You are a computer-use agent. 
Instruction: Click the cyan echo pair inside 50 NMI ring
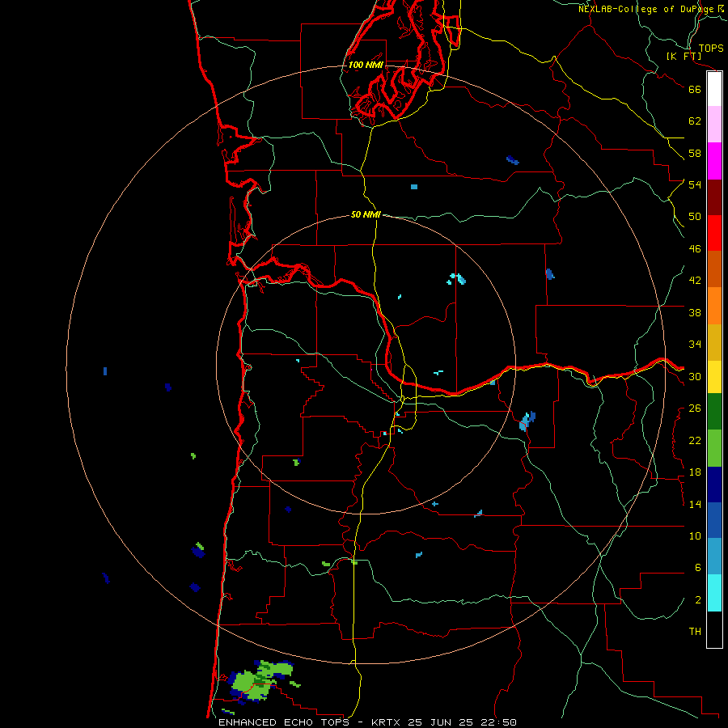(456, 279)
